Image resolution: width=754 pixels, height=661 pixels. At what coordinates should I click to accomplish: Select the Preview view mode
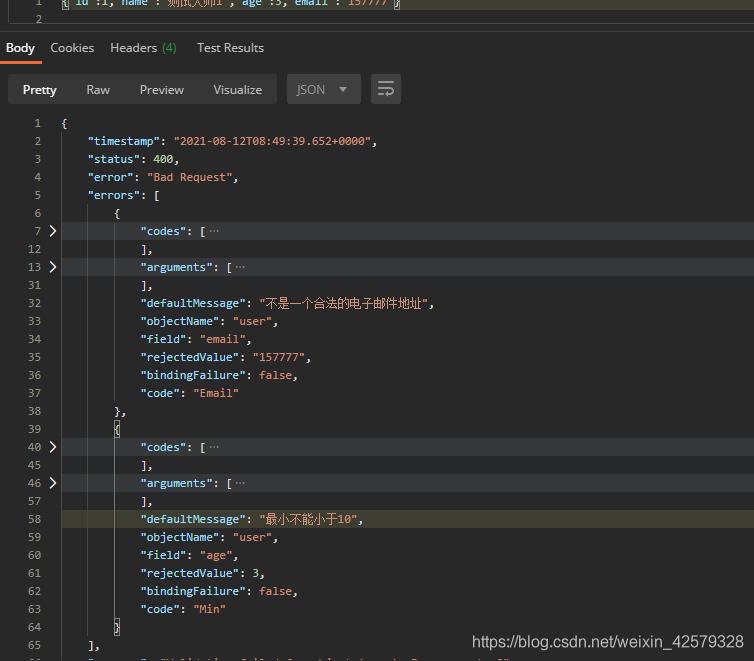coord(162,90)
